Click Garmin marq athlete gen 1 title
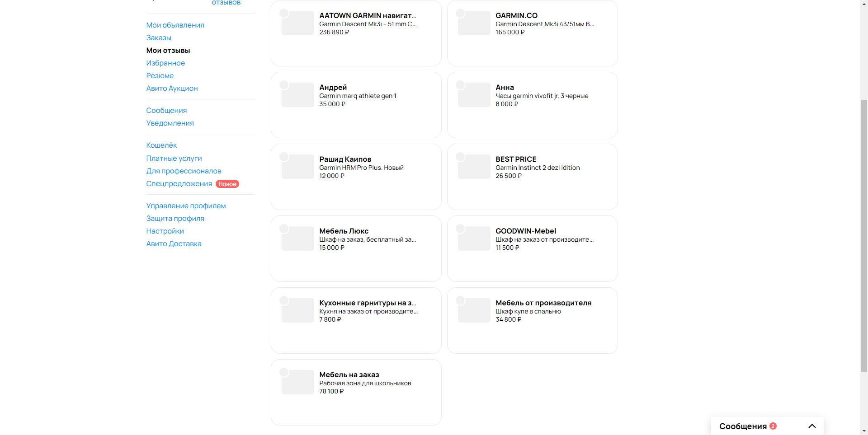This screenshot has height=435, width=868. [x=358, y=96]
